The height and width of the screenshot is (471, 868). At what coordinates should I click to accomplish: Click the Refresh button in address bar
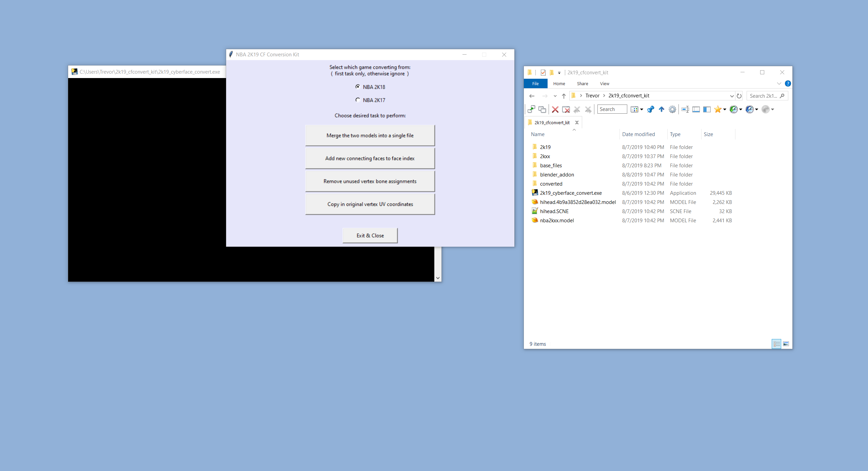[739, 96]
